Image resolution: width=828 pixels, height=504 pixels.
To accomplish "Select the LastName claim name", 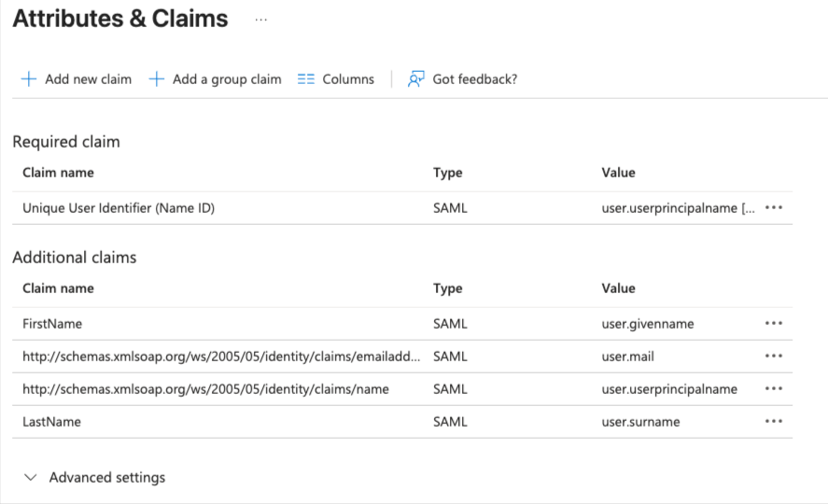I will coord(51,422).
